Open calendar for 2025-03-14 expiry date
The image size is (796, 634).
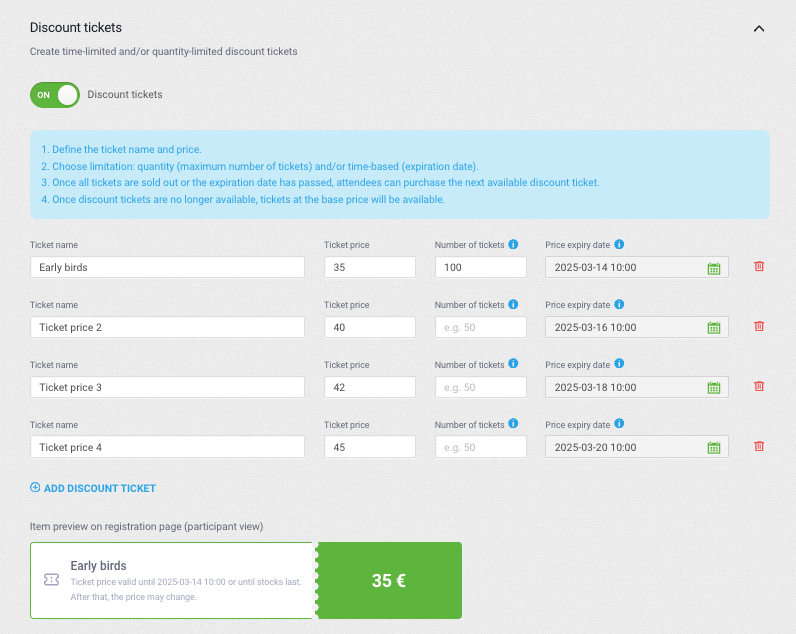pos(714,268)
